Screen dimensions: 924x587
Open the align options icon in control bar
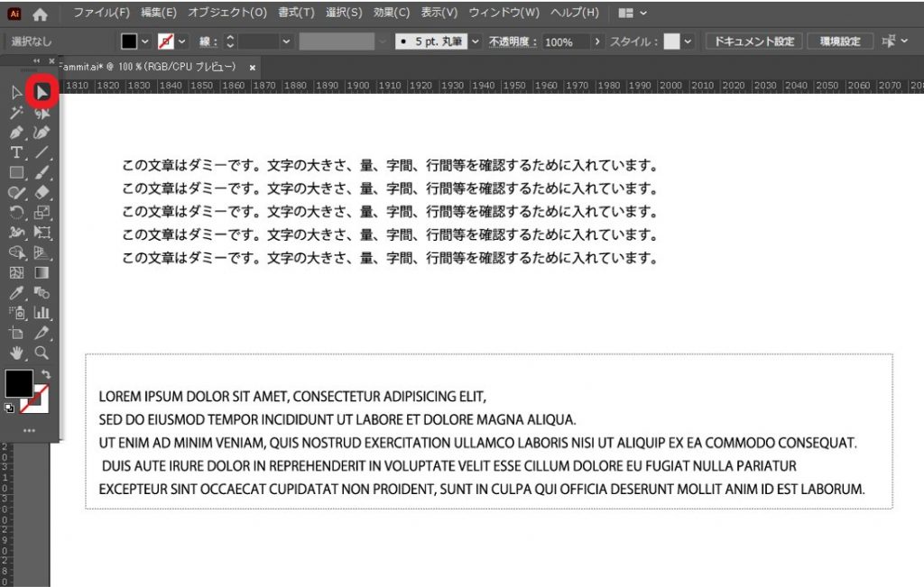coord(889,41)
